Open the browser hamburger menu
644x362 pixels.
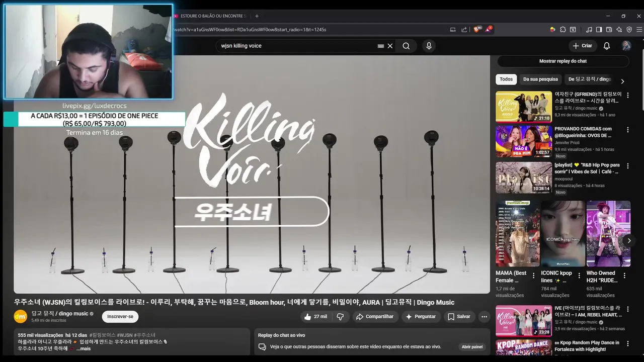(x=639, y=30)
